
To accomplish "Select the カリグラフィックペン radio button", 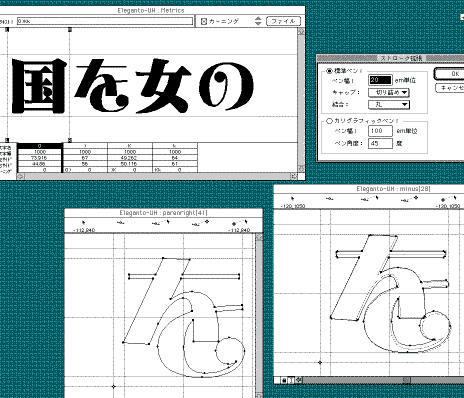I will 329,121.
